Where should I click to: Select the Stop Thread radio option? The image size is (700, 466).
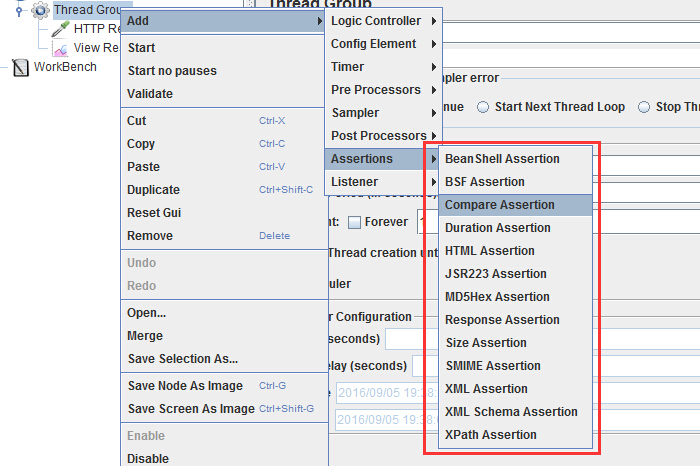[643, 107]
